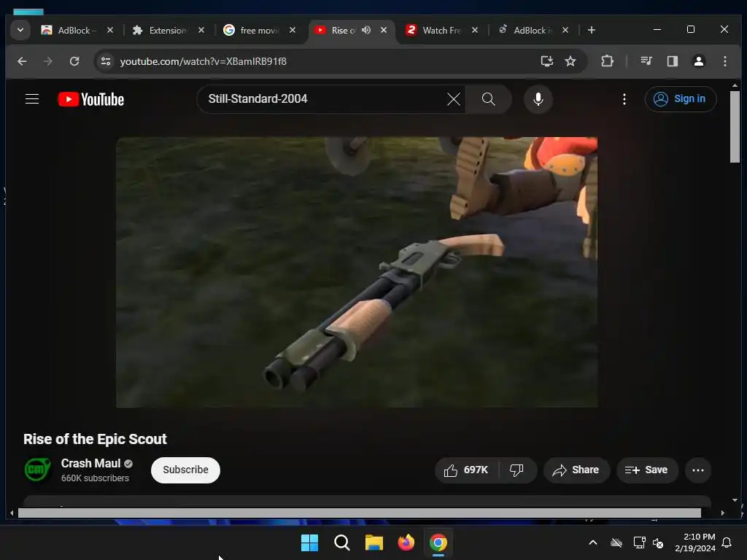Image resolution: width=747 pixels, height=560 pixels.
Task: Open Windows taskbar search
Action: tap(341, 542)
